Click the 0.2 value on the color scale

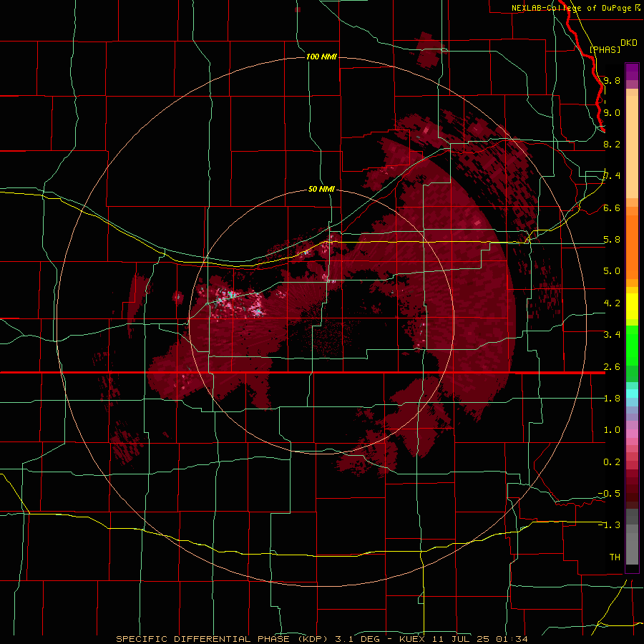click(x=612, y=462)
